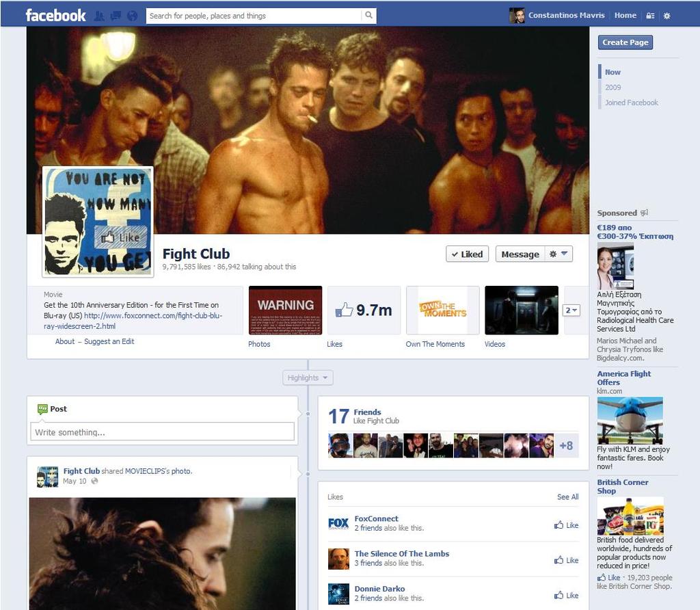Click the search magnifier icon
700x610 pixels.
368,15
